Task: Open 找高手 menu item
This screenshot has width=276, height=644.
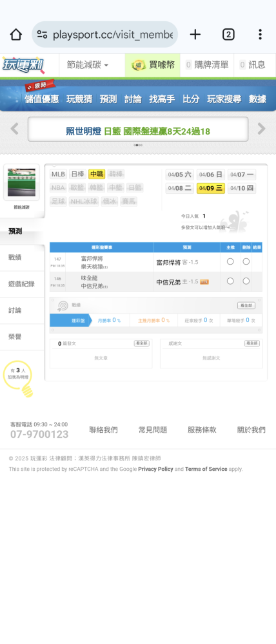Action: point(162,99)
